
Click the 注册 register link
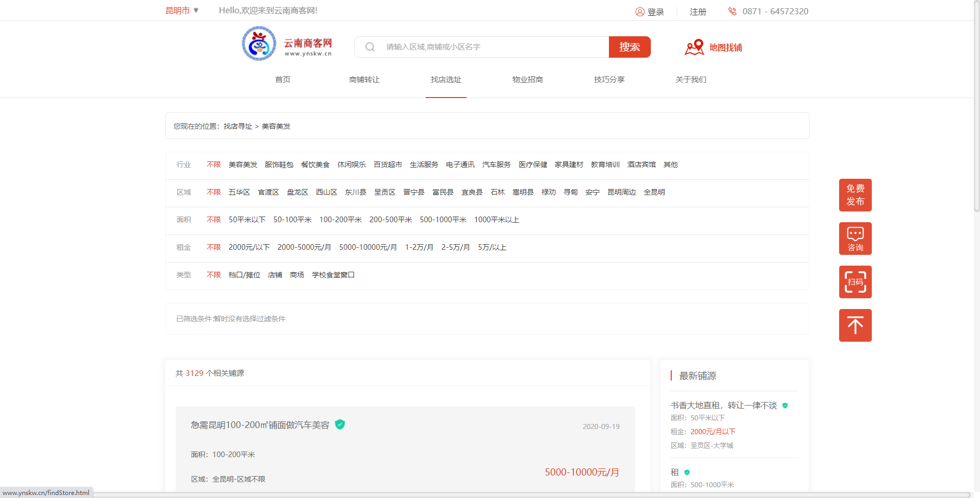coord(698,12)
